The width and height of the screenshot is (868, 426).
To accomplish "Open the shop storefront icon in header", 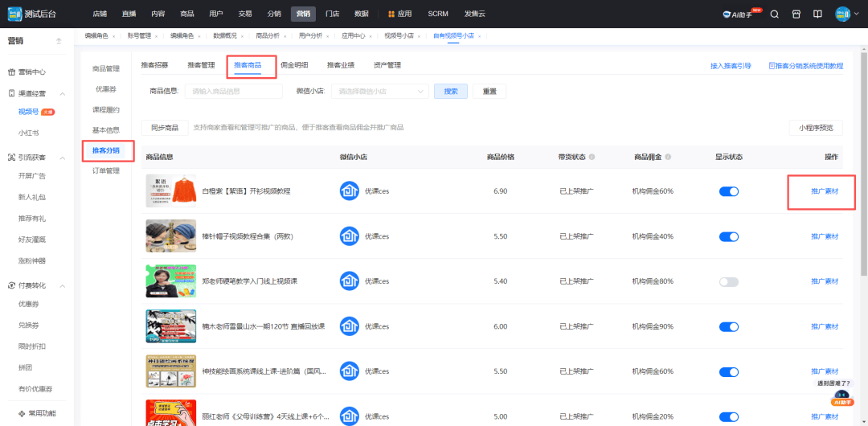I will [796, 14].
